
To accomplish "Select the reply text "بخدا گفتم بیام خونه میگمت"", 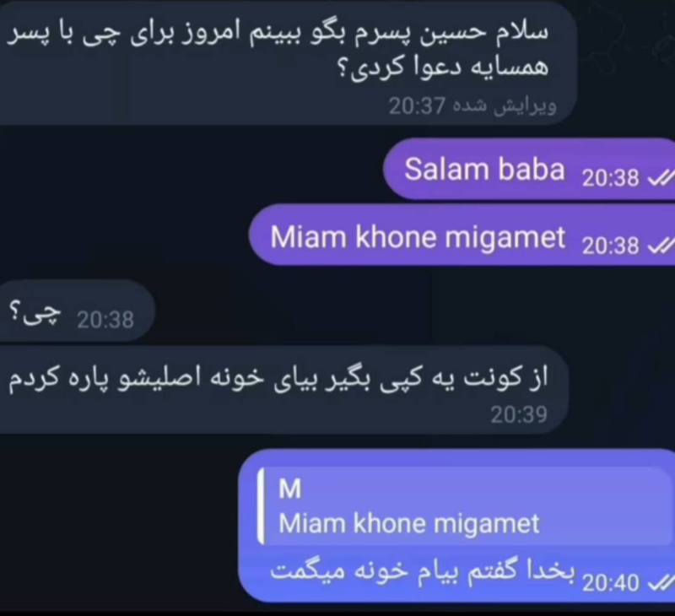I will 423,570.
